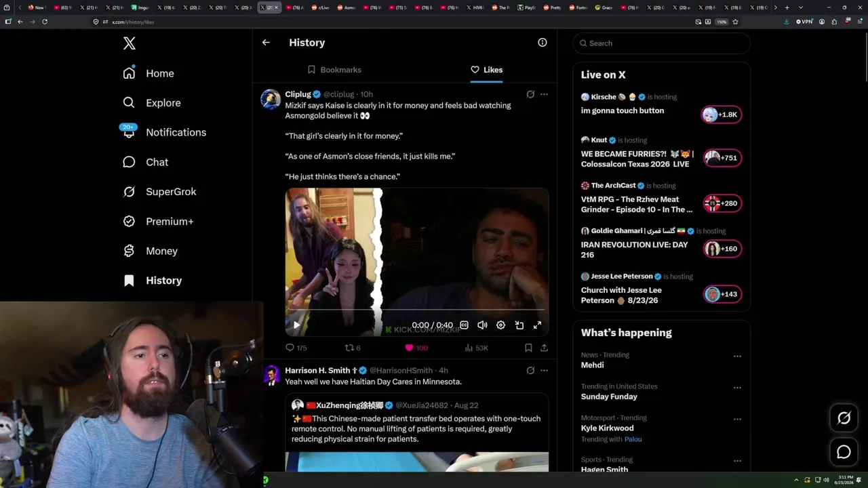Viewport: 868px width, 488px height.
Task: Go back using the History header arrow
Action: tap(266, 42)
